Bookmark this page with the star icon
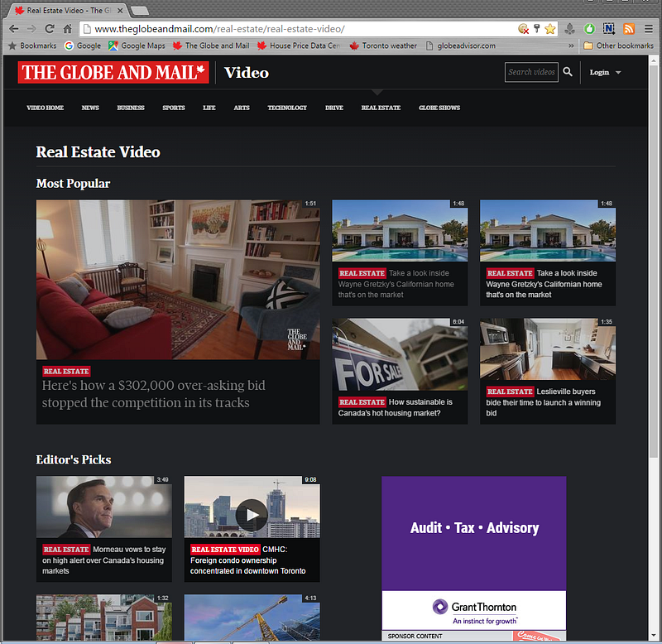 pyautogui.click(x=549, y=29)
